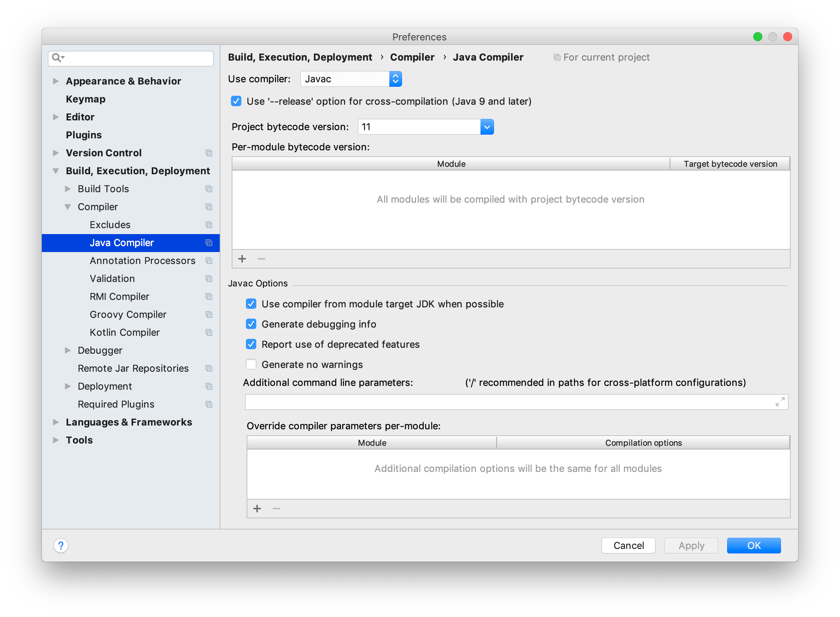840x617 pixels.
Task: Click the Target bytecode version column header
Action: (730, 164)
